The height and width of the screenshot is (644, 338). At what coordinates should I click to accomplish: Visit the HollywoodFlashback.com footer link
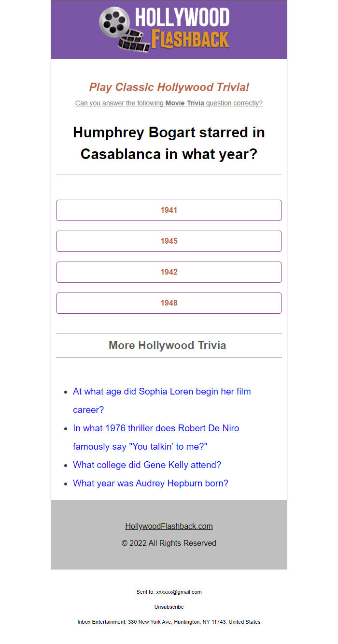169,527
